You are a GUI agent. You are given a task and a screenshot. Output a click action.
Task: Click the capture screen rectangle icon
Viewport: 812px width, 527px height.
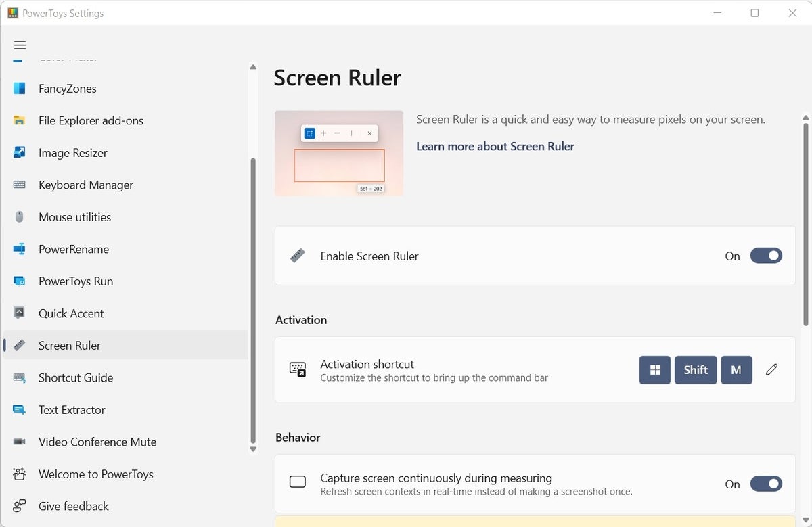click(298, 482)
